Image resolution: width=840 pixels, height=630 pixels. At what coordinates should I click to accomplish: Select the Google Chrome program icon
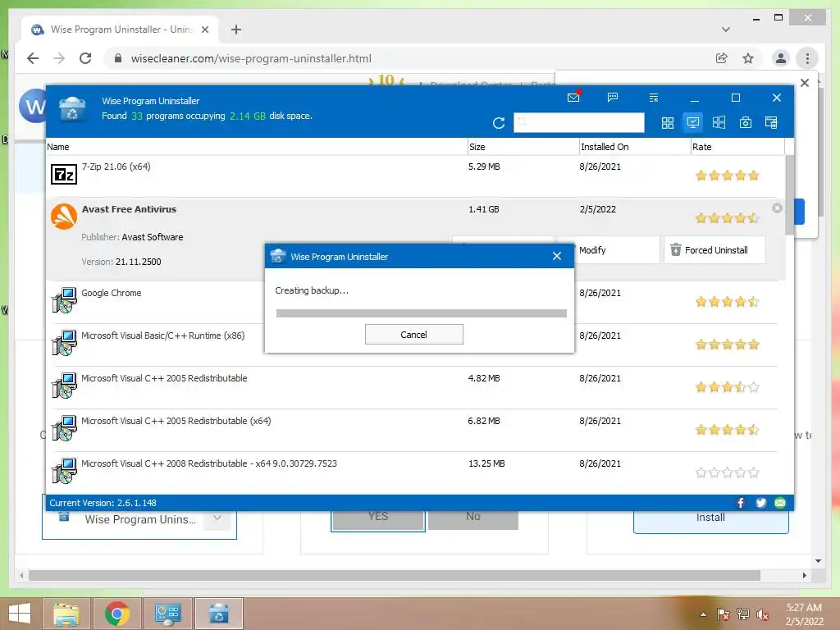point(64,300)
